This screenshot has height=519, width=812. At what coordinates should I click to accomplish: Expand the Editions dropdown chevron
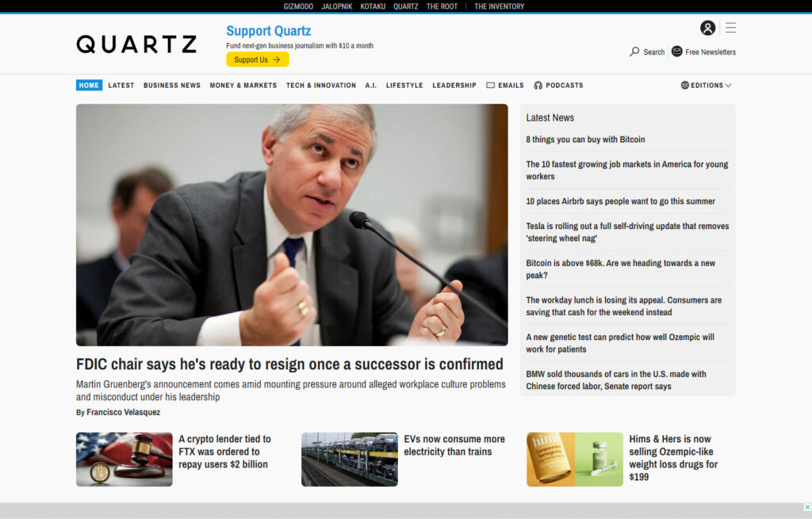click(728, 86)
